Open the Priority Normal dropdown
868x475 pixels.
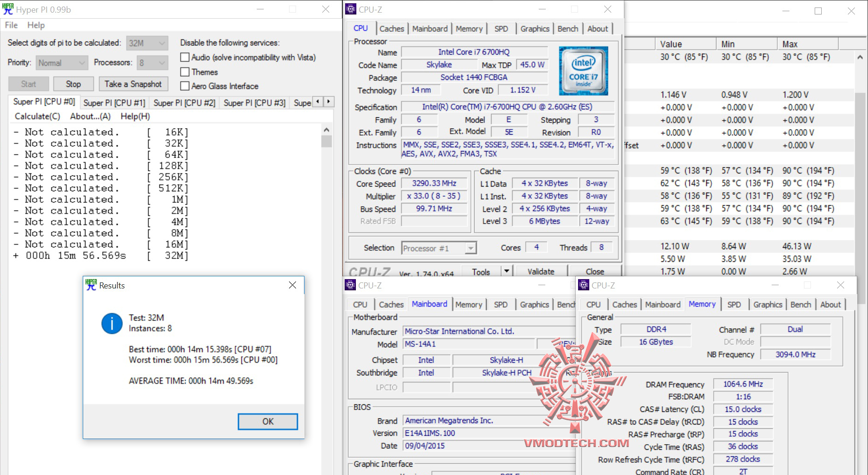(x=62, y=63)
